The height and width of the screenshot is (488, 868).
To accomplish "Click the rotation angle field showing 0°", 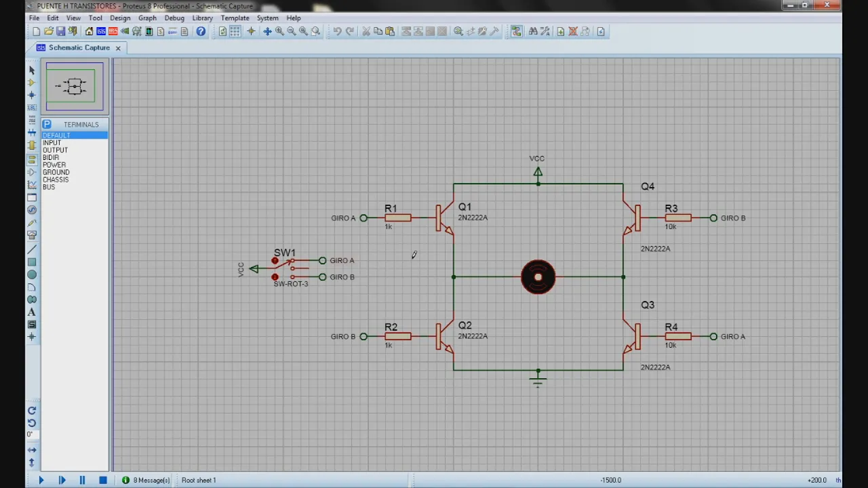I will [31, 435].
